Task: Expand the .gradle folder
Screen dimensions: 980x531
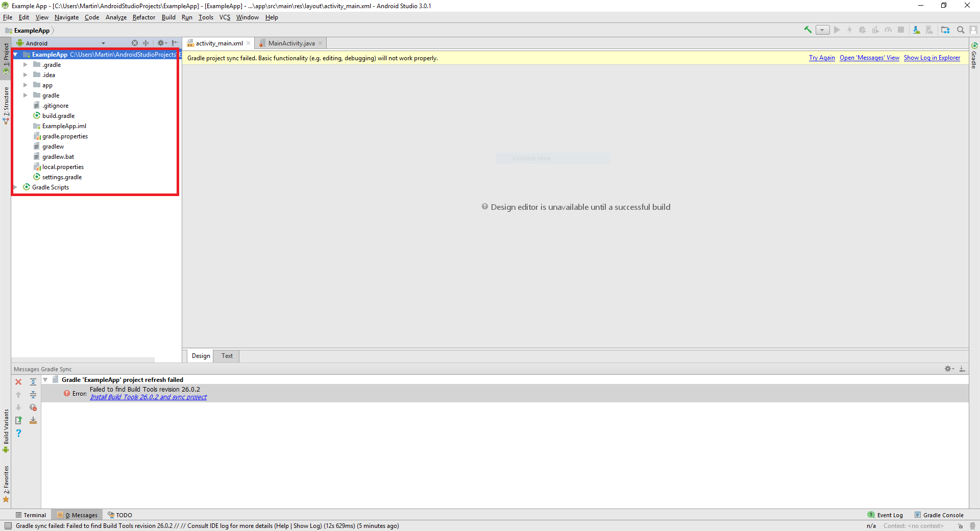Action: click(26, 65)
